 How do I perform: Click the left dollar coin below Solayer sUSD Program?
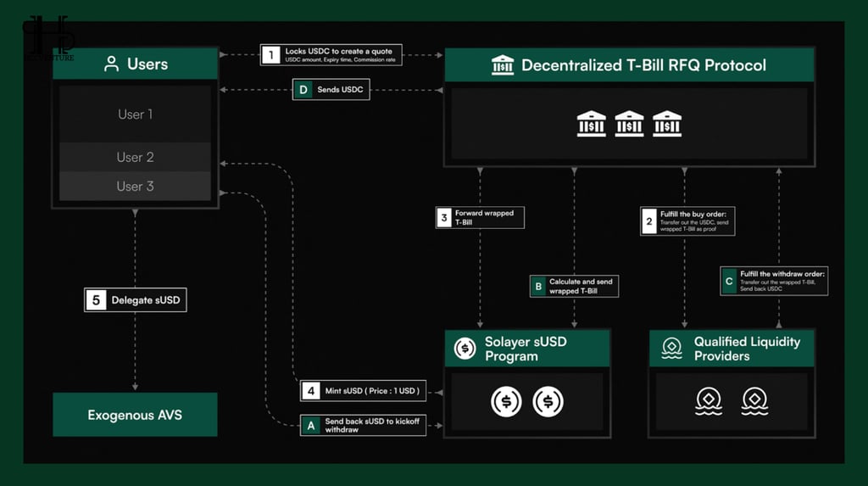tap(506, 401)
